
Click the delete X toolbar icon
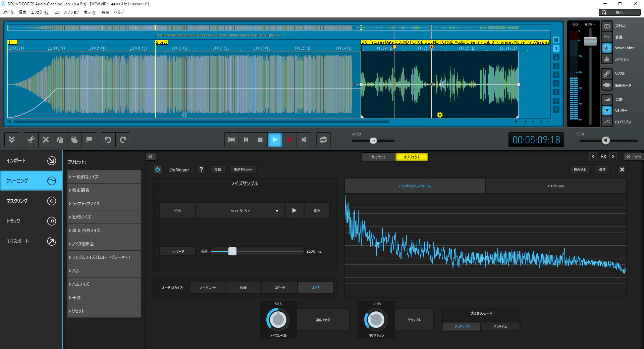pos(46,140)
